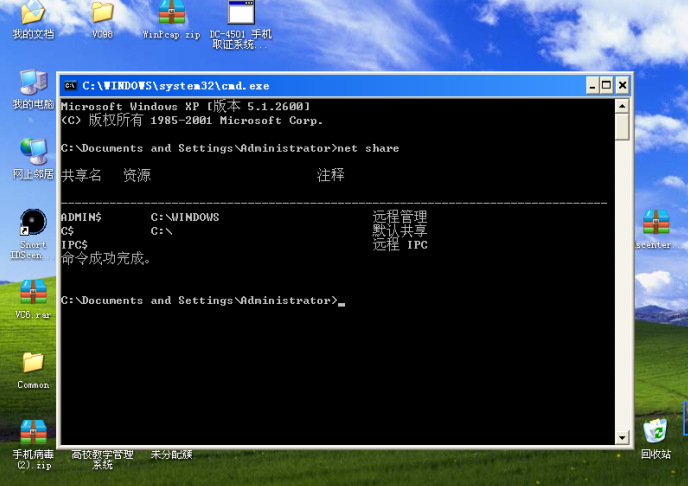
Task: Open the VC98 folder icon
Action: 102,14
